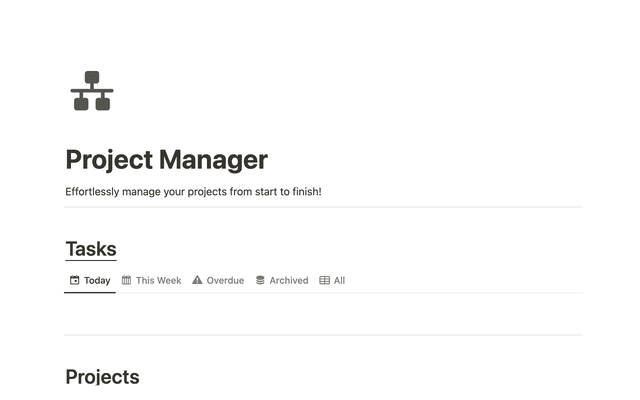Screen dimensions: 640x400
Task: Click the stack icon beside Archived
Action: point(260,281)
